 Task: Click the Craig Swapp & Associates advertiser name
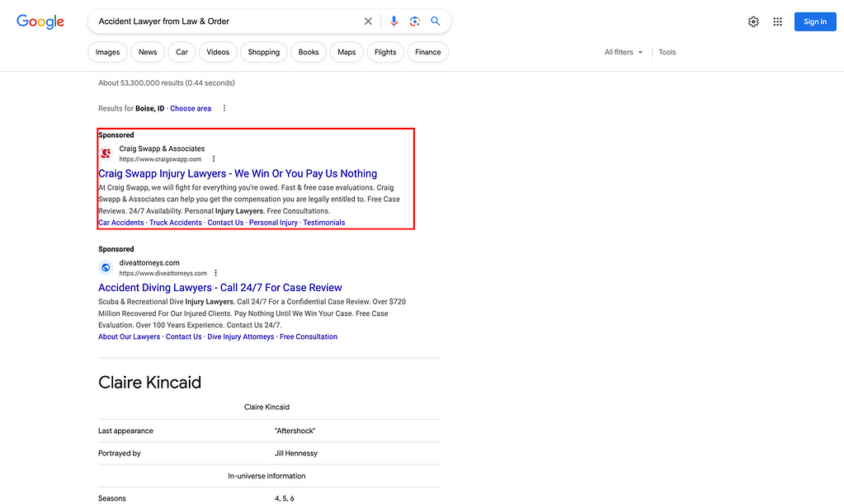coord(162,148)
